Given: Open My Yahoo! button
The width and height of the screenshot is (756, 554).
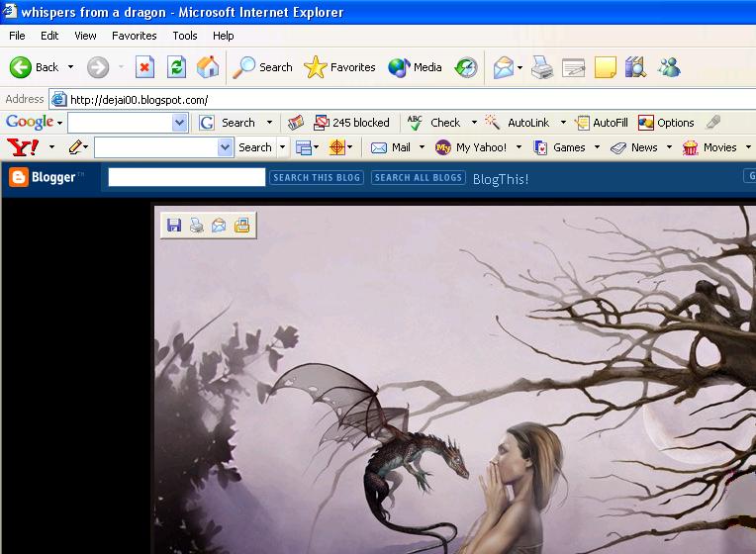Looking at the screenshot, I should pyautogui.click(x=471, y=147).
